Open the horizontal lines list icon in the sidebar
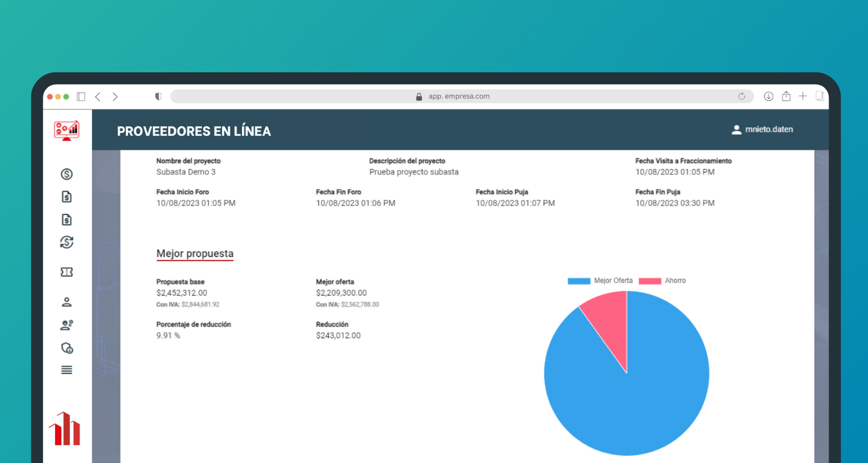The image size is (868, 463). 67,370
